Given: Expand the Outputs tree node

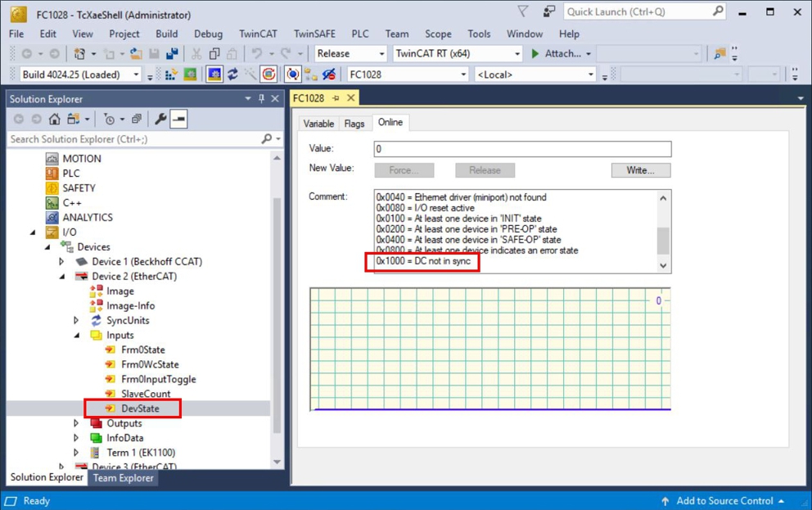Looking at the screenshot, I should 76,423.
